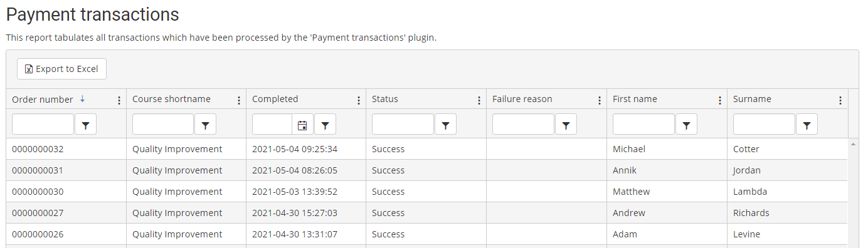Focus the Surname filter text box

click(764, 125)
